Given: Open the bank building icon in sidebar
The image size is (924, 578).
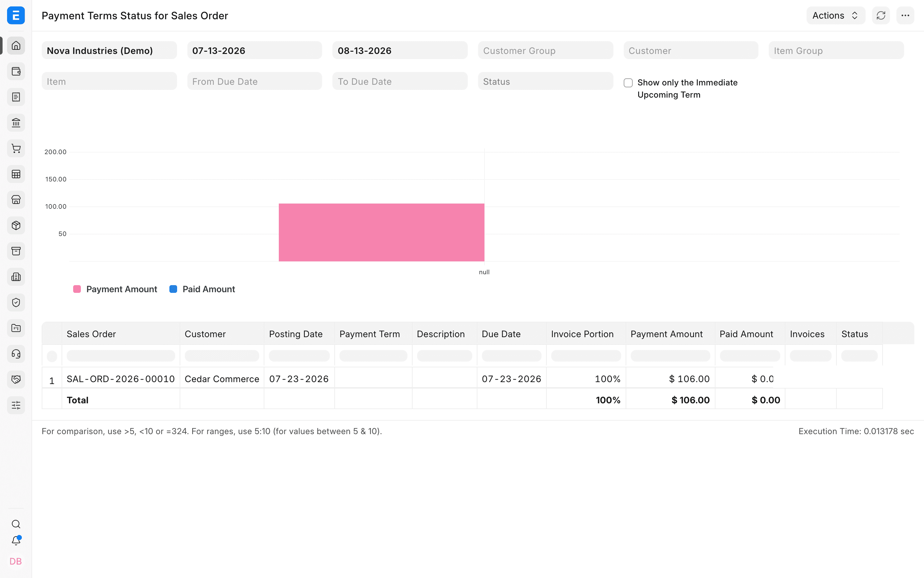Looking at the screenshot, I should tap(16, 123).
